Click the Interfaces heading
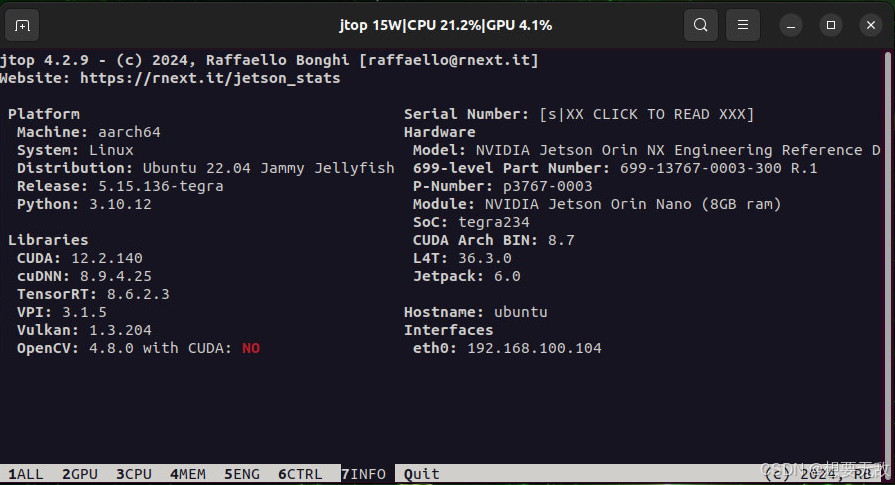The image size is (895, 485). (x=448, y=330)
